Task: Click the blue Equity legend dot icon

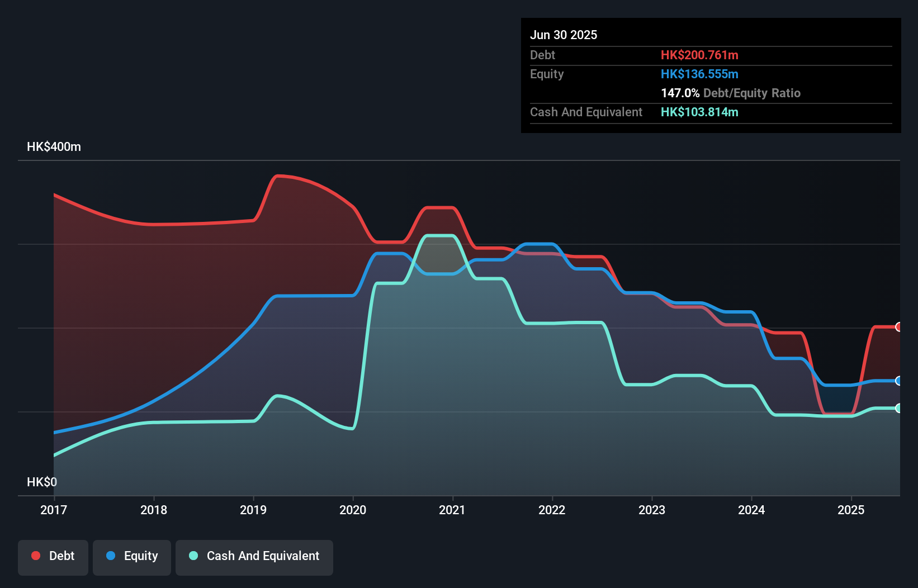Action: click(111, 556)
